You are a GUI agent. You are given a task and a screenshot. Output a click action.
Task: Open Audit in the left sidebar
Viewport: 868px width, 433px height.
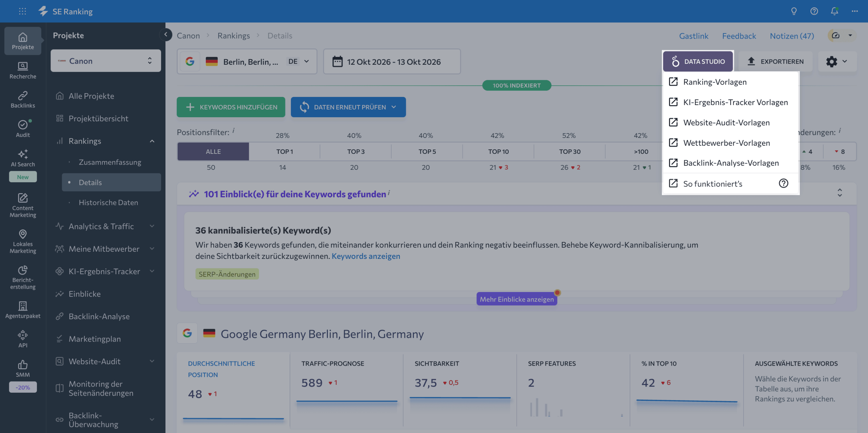coord(23,129)
